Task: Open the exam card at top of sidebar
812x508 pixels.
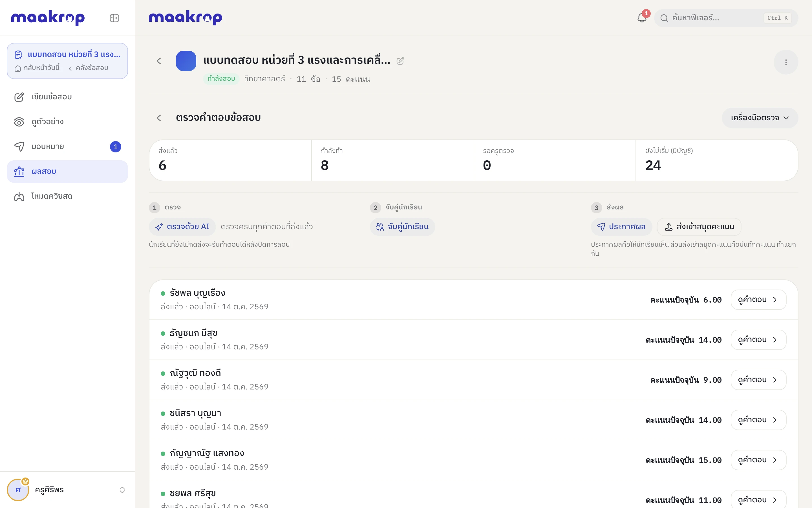Action: pyautogui.click(x=67, y=61)
